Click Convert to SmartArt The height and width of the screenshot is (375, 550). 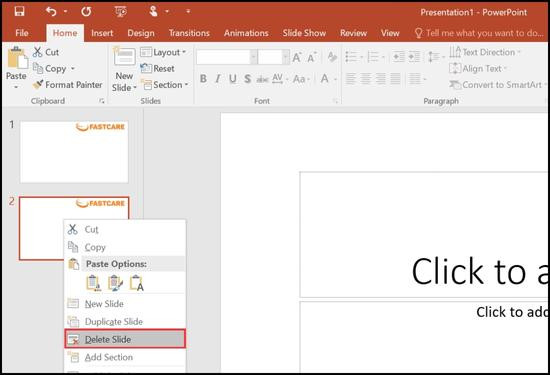point(498,85)
